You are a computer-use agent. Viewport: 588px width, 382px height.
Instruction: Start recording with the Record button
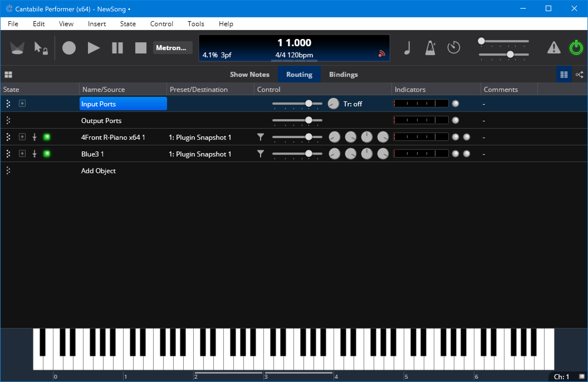(69, 48)
